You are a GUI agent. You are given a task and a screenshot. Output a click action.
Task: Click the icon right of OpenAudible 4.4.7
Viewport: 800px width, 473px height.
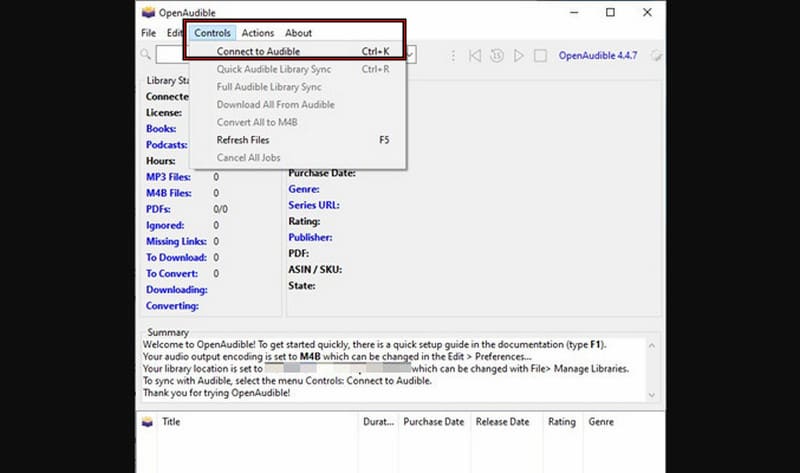pyautogui.click(x=656, y=56)
